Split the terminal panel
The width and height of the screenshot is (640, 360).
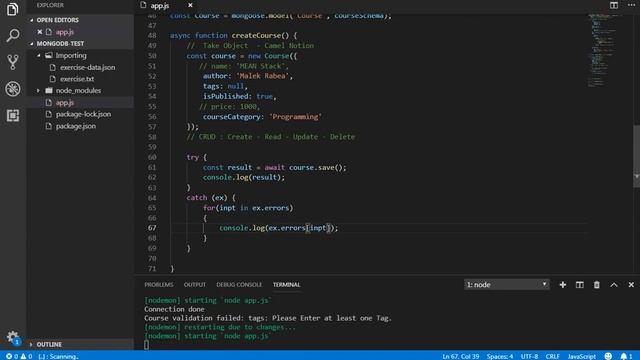coord(580,284)
